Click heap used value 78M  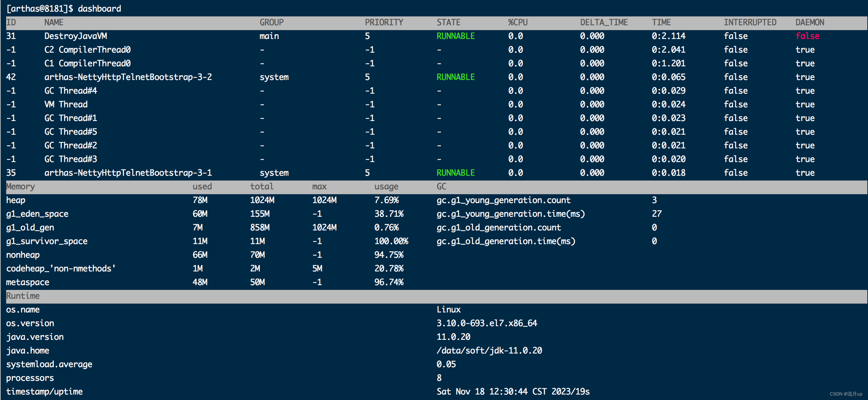point(200,200)
